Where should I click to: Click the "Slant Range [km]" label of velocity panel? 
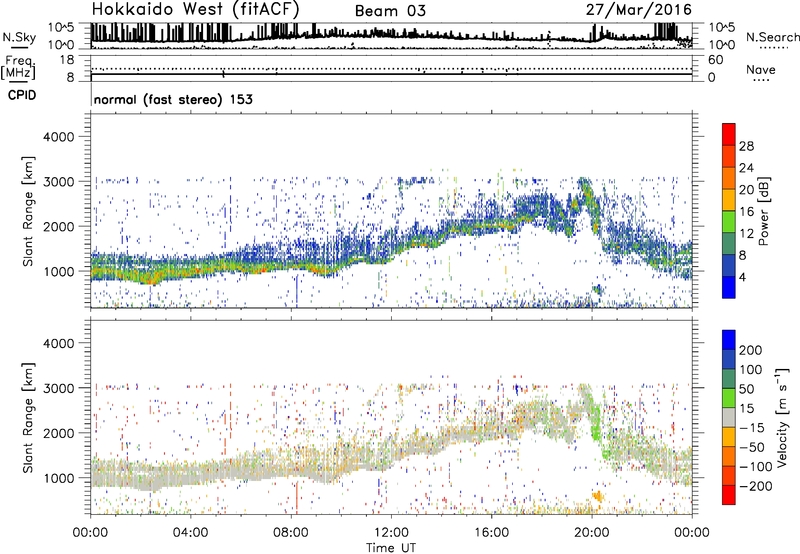pos(28,418)
